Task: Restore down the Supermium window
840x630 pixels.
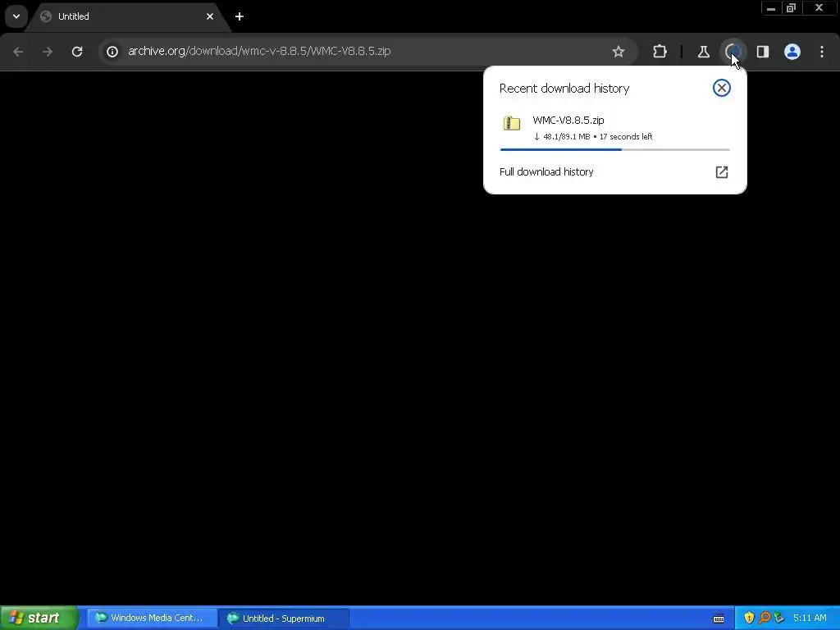Action: pyautogui.click(x=792, y=8)
